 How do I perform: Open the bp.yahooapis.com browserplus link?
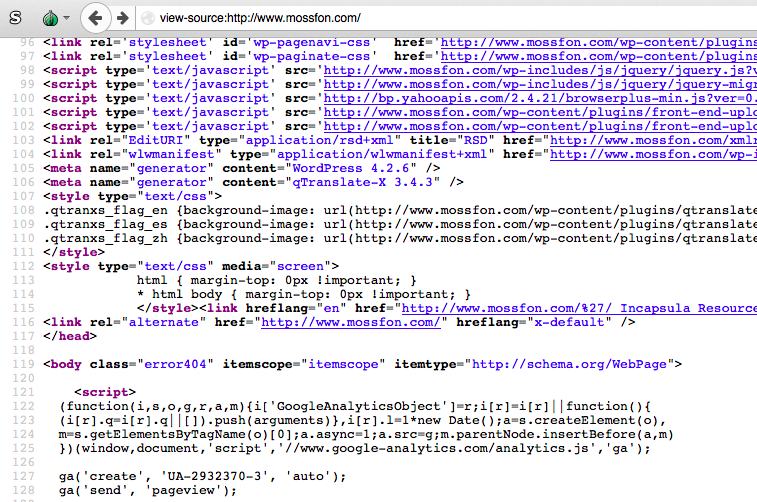tap(540, 98)
